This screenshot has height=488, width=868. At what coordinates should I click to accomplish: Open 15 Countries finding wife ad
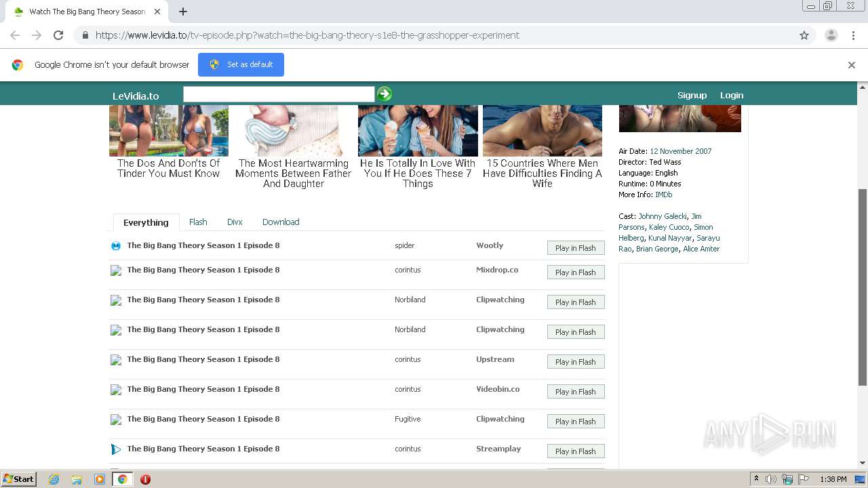pos(542,146)
